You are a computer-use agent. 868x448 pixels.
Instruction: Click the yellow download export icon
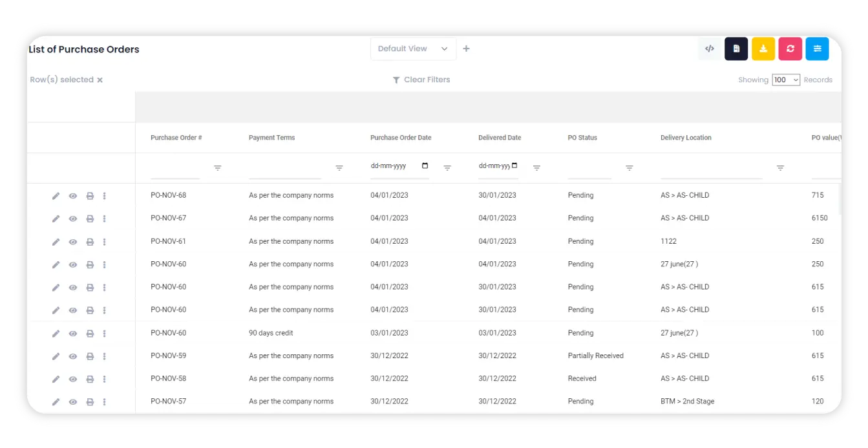tap(763, 48)
